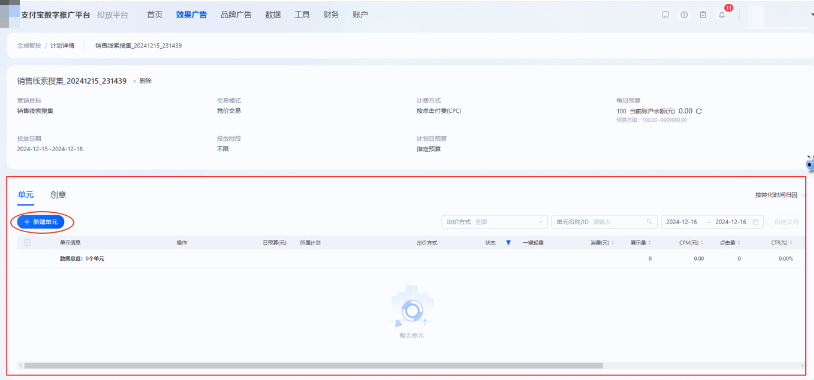Click the 单元名称/ID search input field

[x=604, y=222]
